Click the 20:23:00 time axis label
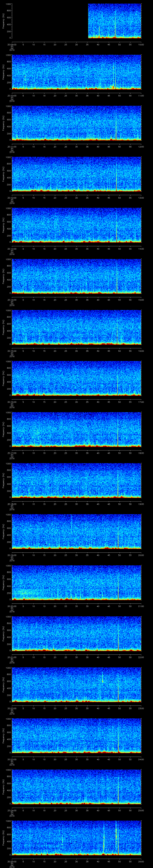Screen dimensions: 153x868 (12, 759)
